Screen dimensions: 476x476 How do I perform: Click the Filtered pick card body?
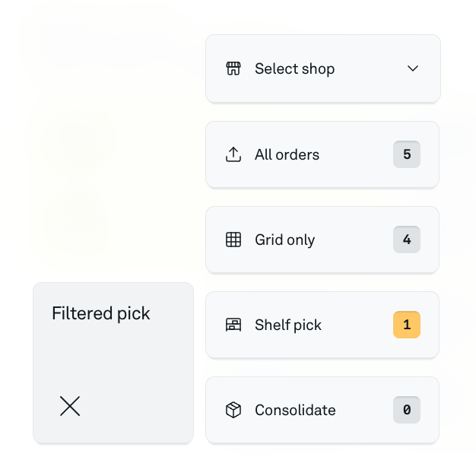113,363
